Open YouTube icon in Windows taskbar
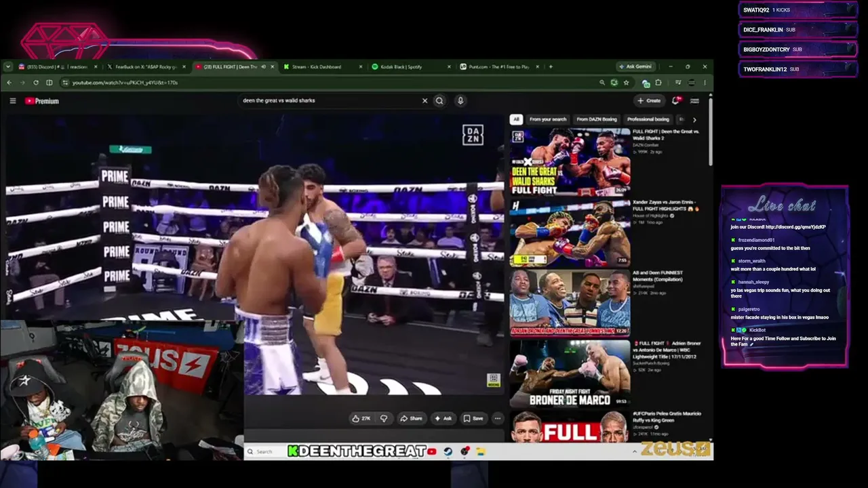 coord(432,451)
